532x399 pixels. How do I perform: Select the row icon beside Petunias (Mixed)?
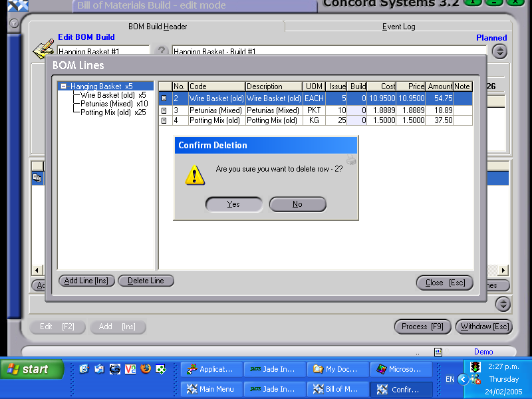pos(164,109)
